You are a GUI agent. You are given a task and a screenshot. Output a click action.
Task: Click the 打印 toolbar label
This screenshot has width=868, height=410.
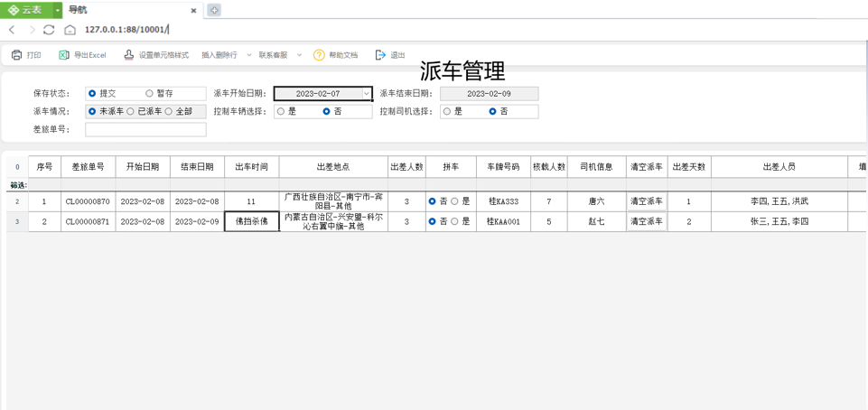pyautogui.click(x=33, y=55)
